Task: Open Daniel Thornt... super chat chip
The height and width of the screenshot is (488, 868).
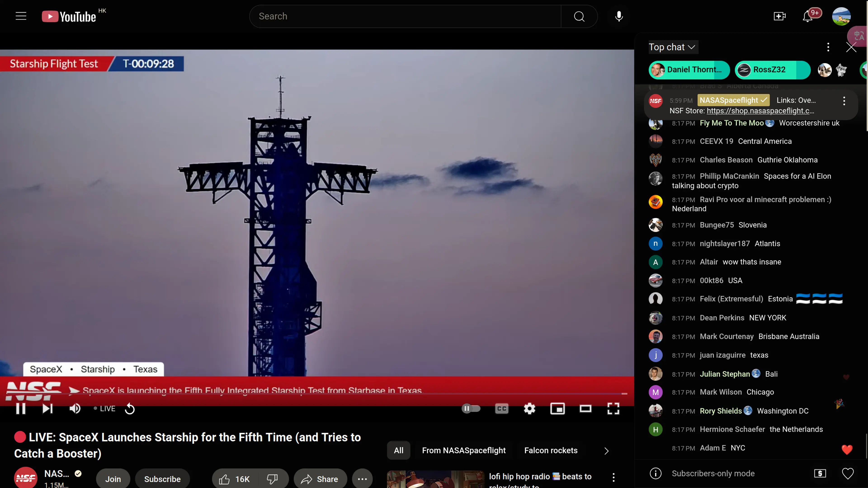Action: click(689, 70)
